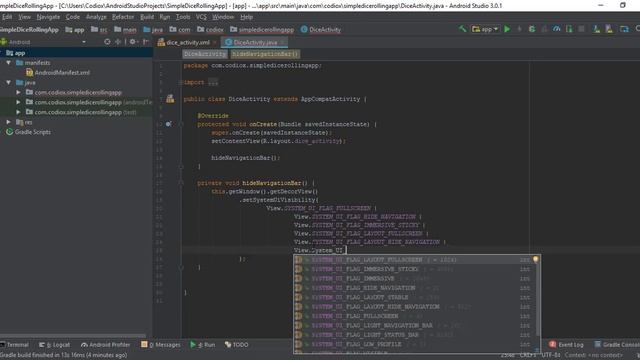Click the Apply Changes lightning icon
Screen dimensions: 640x360
(519, 29)
